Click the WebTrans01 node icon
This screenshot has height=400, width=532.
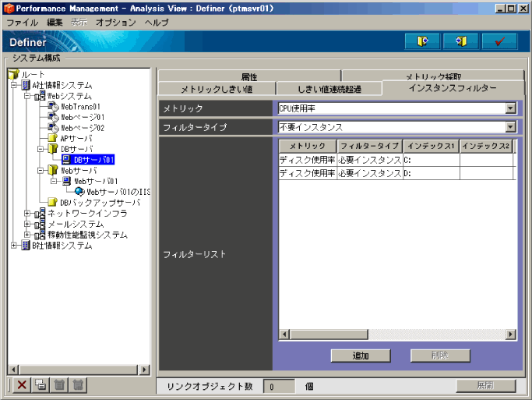(53, 107)
